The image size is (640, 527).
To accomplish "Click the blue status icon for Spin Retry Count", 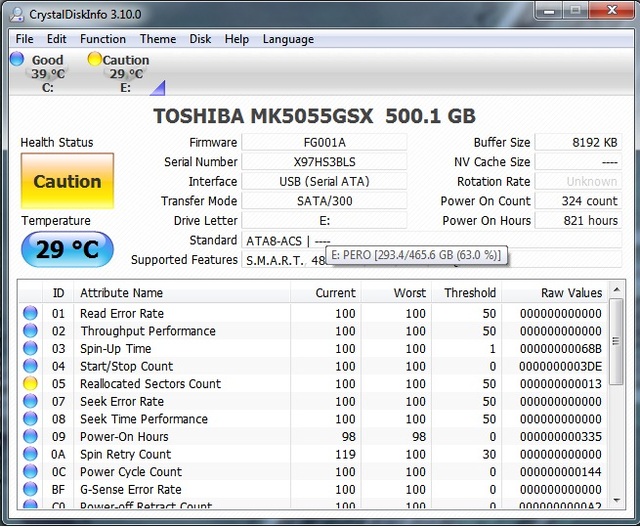I will (30, 454).
